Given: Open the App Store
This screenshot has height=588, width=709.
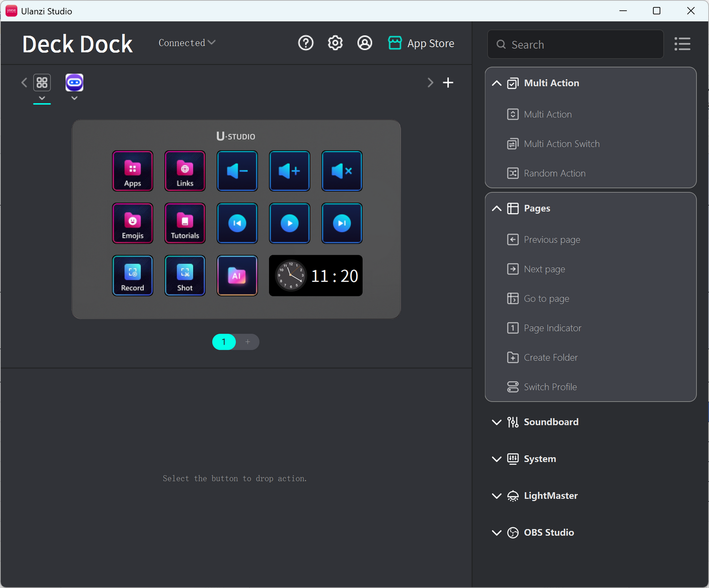Looking at the screenshot, I should click(421, 43).
